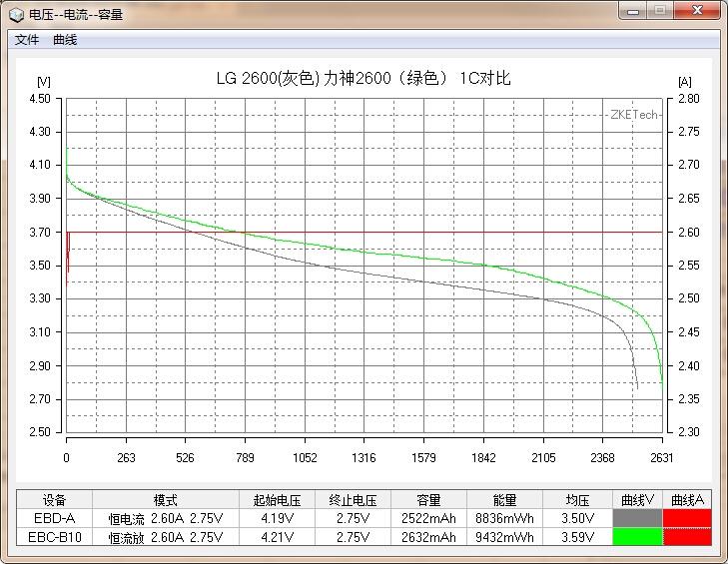This screenshot has height=564, width=728.
Task: Open the 曲线 menu
Action: (x=65, y=40)
